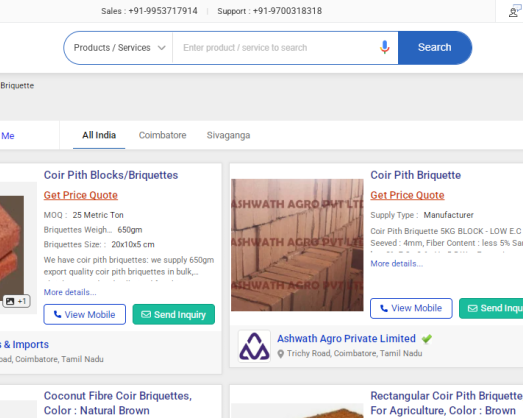Switch to the Sivaganga tab
Screen dimensions: 523x418
click(x=228, y=135)
